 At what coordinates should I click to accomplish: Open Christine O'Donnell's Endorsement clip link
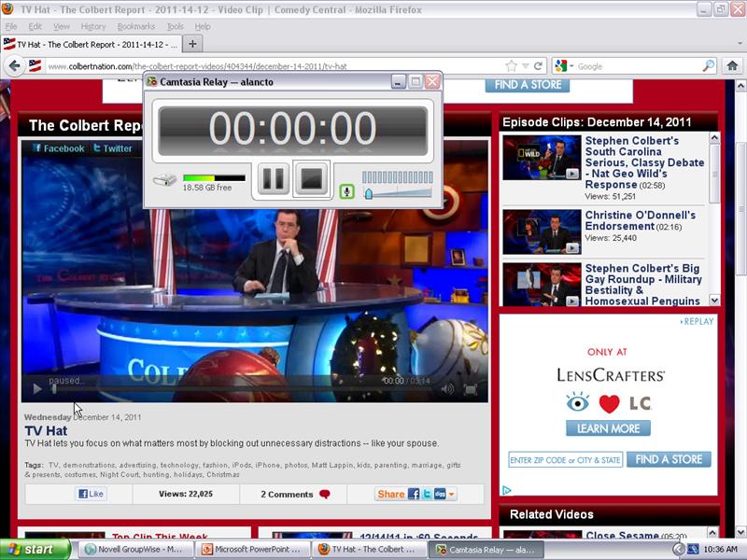[641, 220]
